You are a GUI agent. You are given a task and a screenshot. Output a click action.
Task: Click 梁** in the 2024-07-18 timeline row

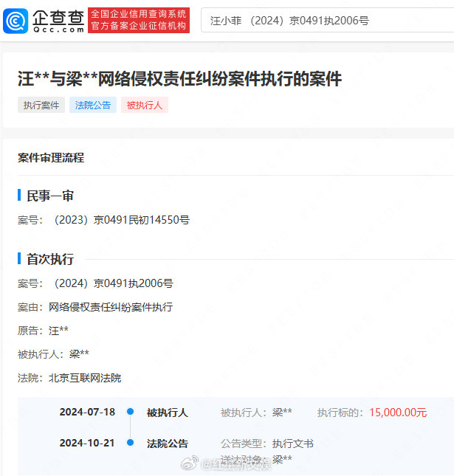coord(282,413)
